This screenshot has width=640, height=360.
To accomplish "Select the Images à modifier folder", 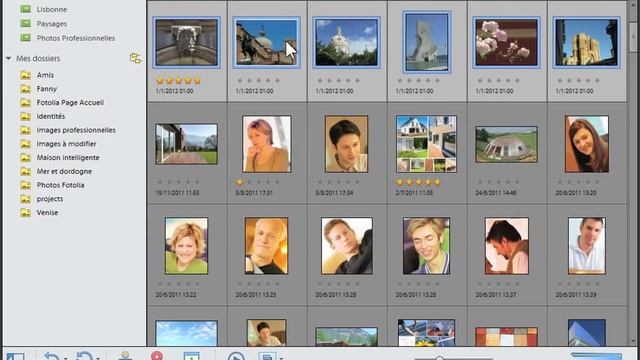I will point(66,144).
